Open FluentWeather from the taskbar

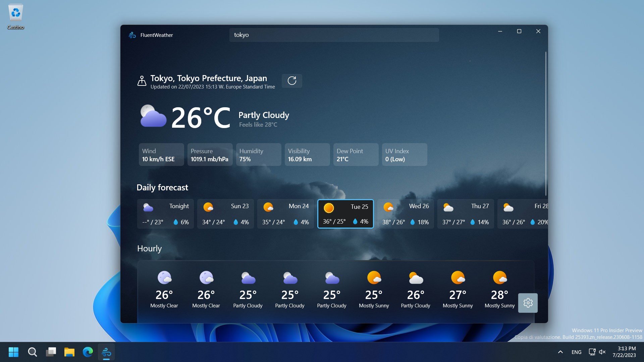(x=106, y=352)
